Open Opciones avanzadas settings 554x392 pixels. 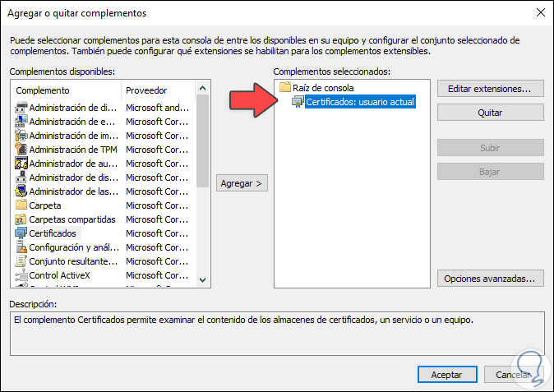(490, 279)
